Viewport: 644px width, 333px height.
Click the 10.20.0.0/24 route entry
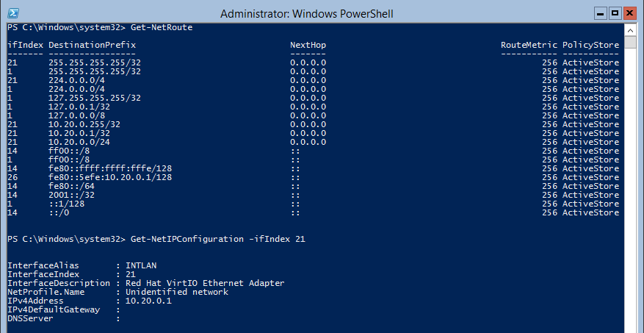pyautogui.click(x=79, y=142)
